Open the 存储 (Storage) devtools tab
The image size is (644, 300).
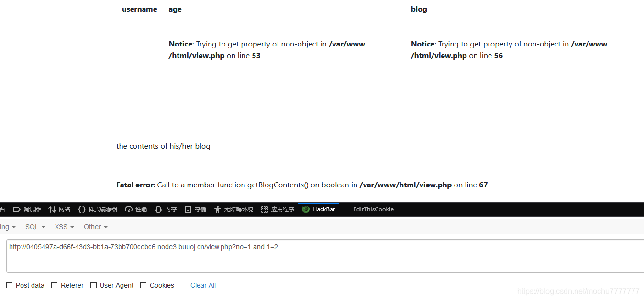pos(195,209)
